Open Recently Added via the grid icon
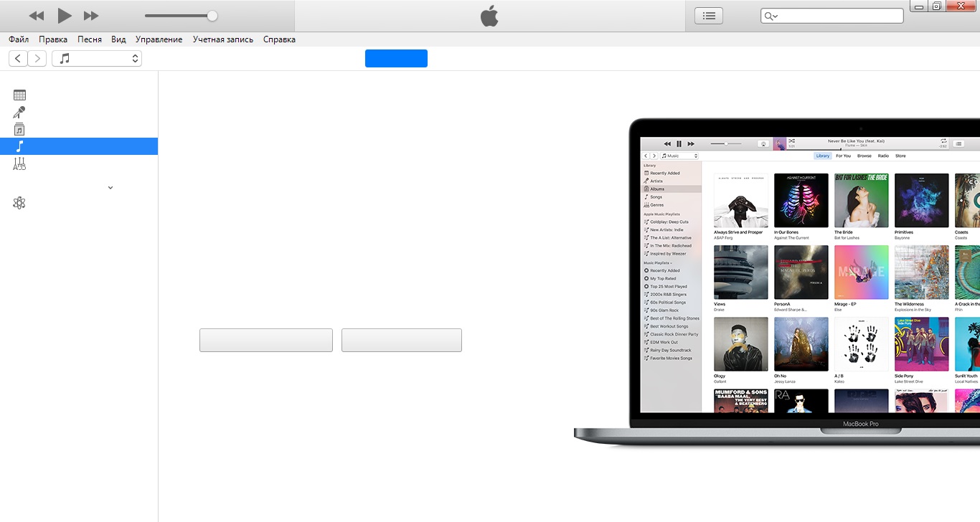 tap(19, 95)
